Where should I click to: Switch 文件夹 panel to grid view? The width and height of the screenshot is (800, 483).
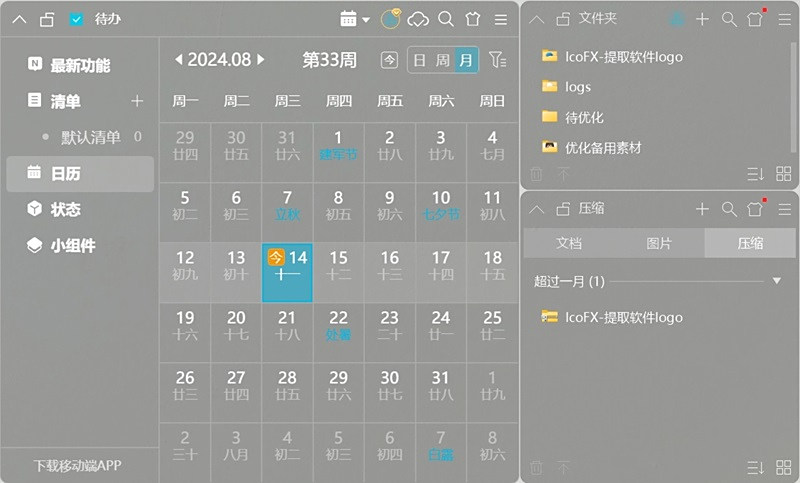(783, 174)
